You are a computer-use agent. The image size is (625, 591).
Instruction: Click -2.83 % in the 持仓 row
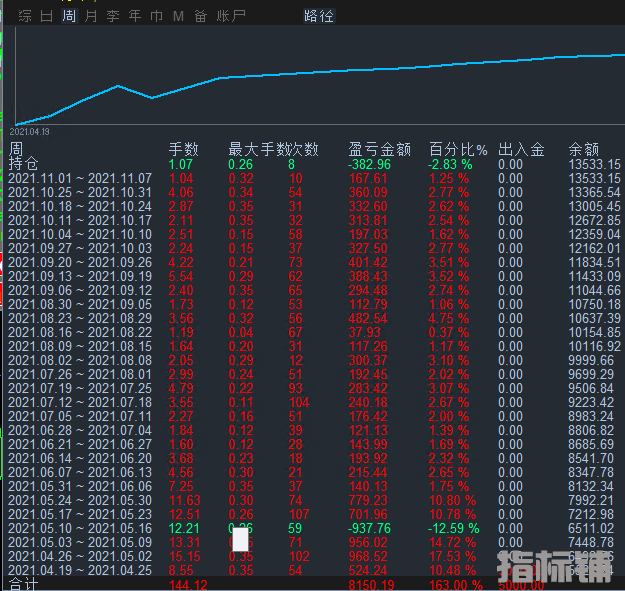point(450,164)
